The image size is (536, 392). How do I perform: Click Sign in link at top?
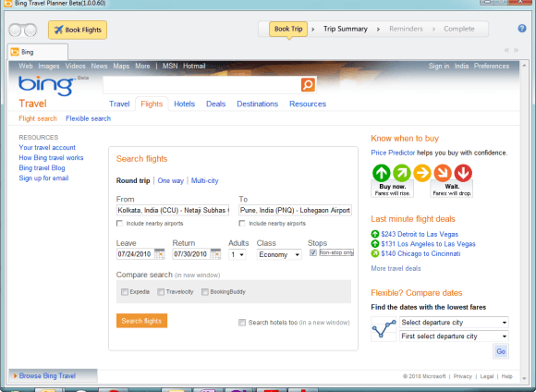(439, 66)
